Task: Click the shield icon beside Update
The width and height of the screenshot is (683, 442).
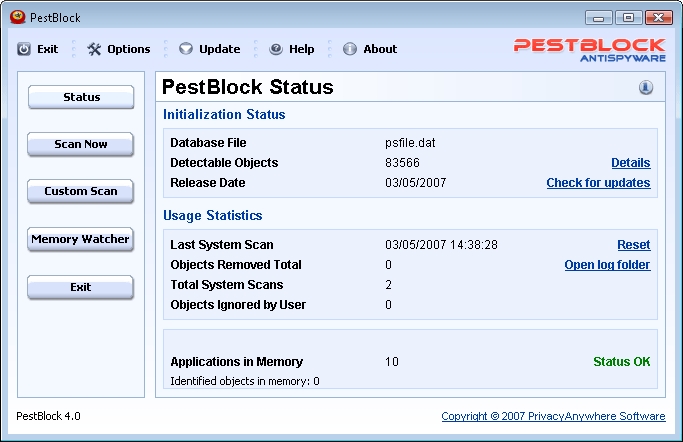Action: point(186,49)
